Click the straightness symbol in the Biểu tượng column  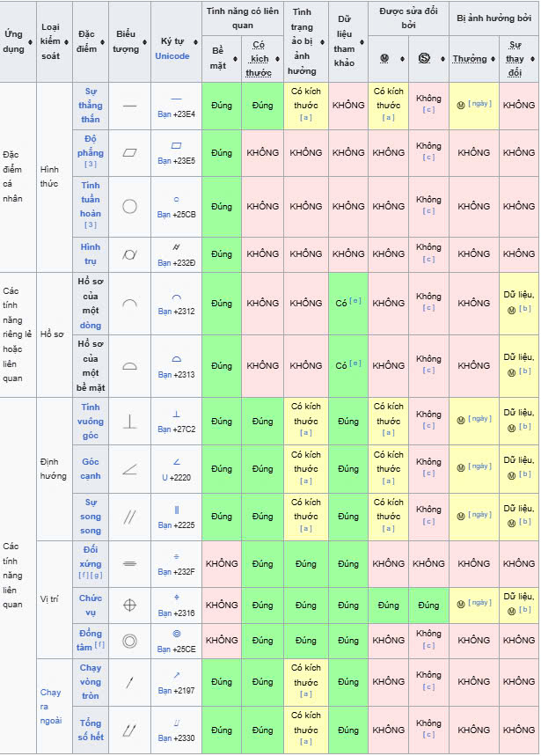(129, 106)
